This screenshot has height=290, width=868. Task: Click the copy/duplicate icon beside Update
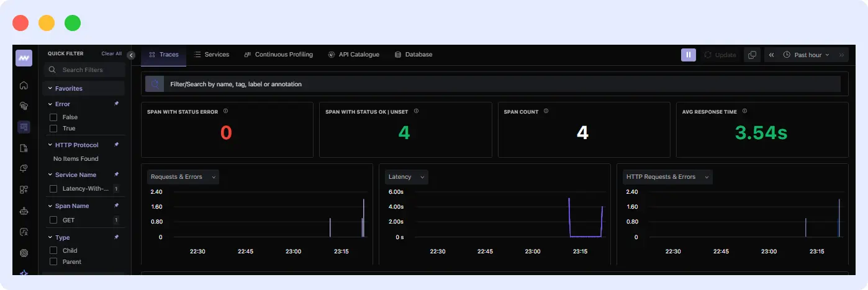click(752, 55)
